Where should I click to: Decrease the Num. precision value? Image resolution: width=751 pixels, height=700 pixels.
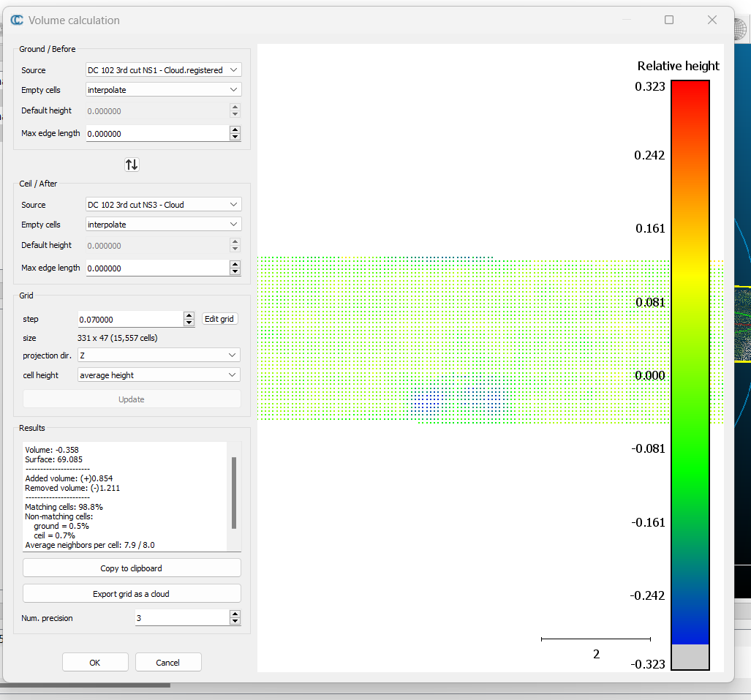[x=235, y=622]
